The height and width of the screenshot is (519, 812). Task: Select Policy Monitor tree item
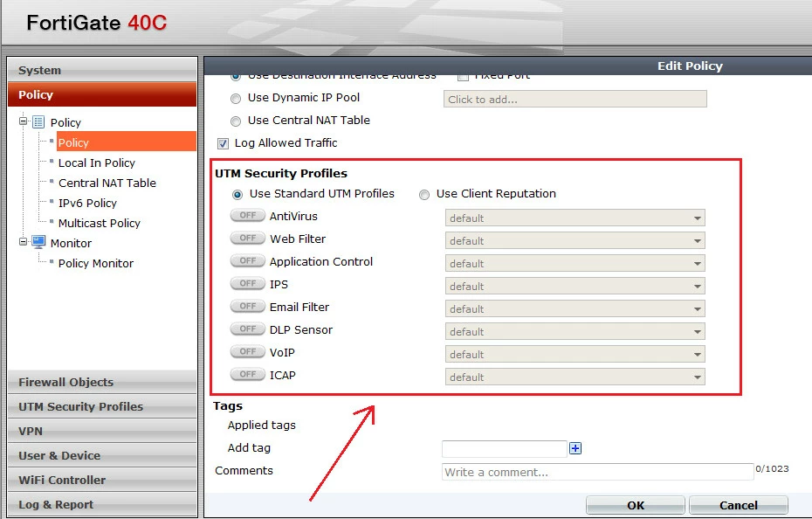tap(96, 263)
